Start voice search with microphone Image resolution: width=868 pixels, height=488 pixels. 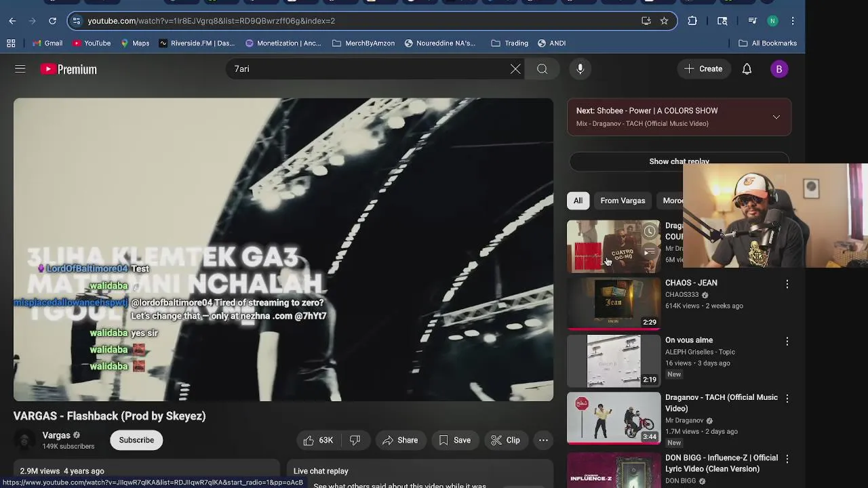click(580, 69)
